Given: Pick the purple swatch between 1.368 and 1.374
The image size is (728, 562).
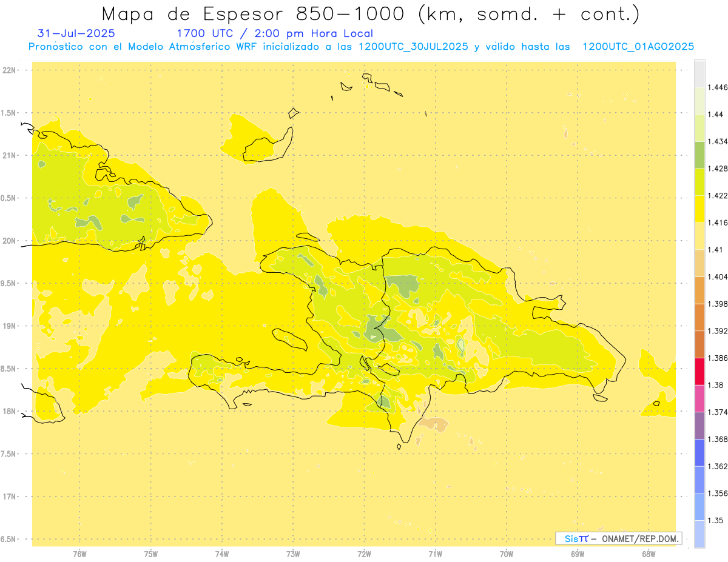Looking at the screenshot, I should click(x=699, y=426).
